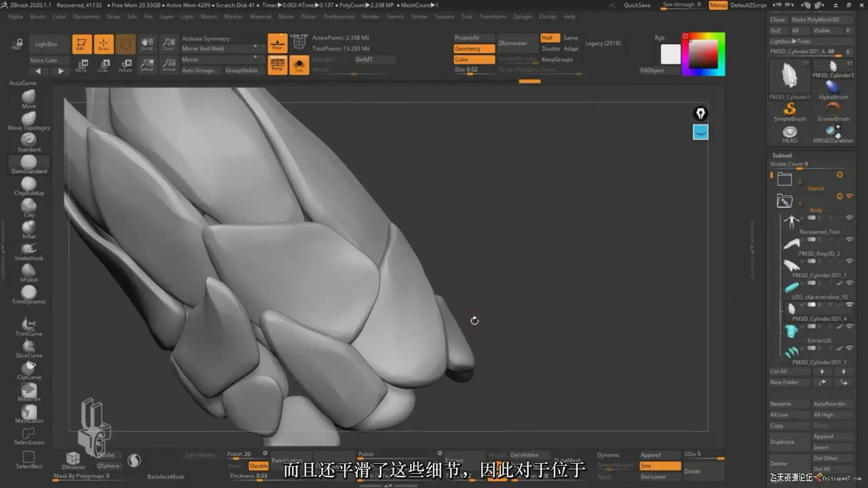Collapse the Subtool panel header

pos(782,155)
